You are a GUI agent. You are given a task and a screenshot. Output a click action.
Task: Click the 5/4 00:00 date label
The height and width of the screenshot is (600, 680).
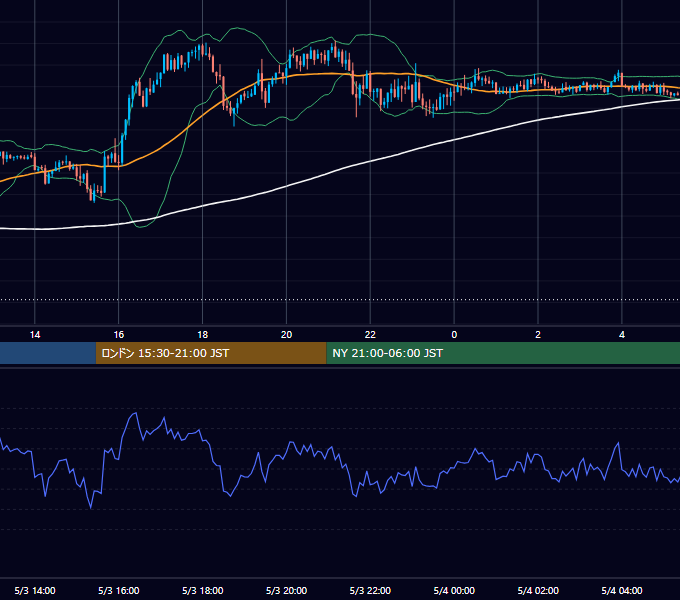tap(454, 590)
